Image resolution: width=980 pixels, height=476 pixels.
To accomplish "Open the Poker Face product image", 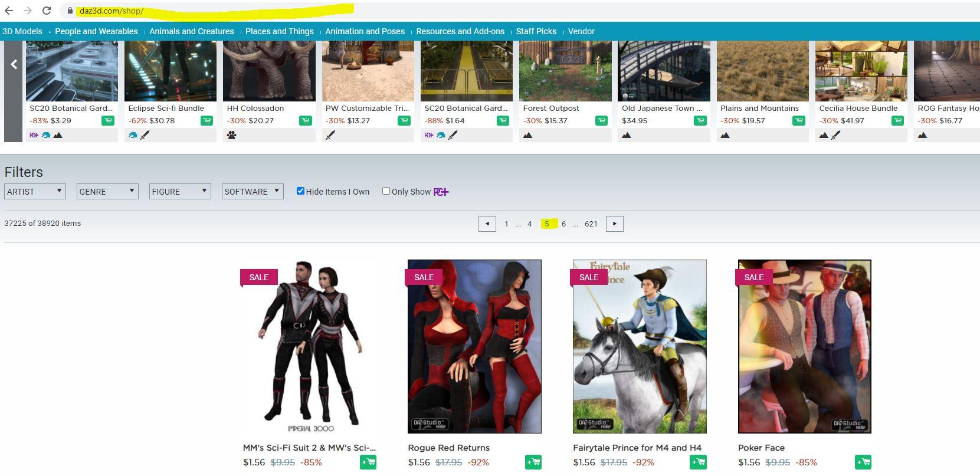I will [x=805, y=346].
